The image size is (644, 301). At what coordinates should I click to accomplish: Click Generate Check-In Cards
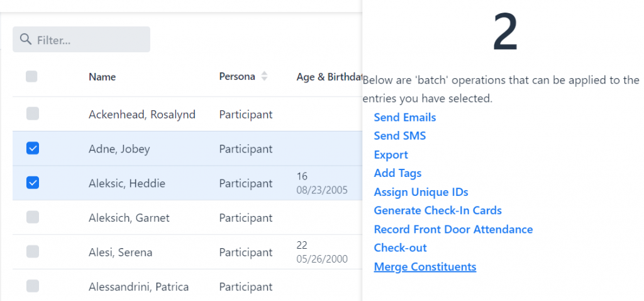click(x=438, y=210)
